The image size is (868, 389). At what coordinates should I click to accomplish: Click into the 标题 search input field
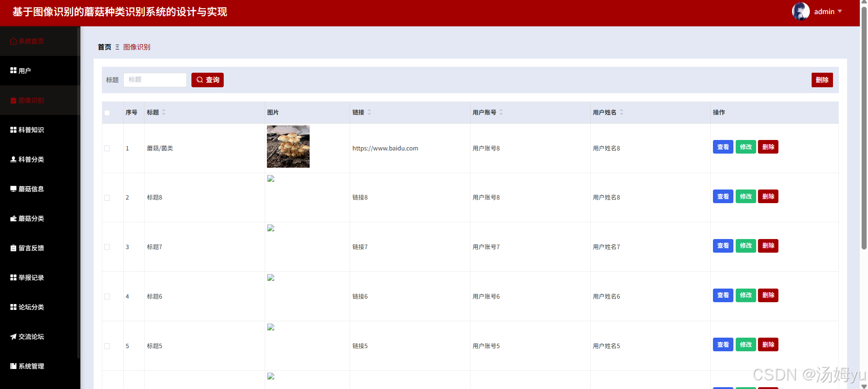pyautogui.click(x=155, y=80)
